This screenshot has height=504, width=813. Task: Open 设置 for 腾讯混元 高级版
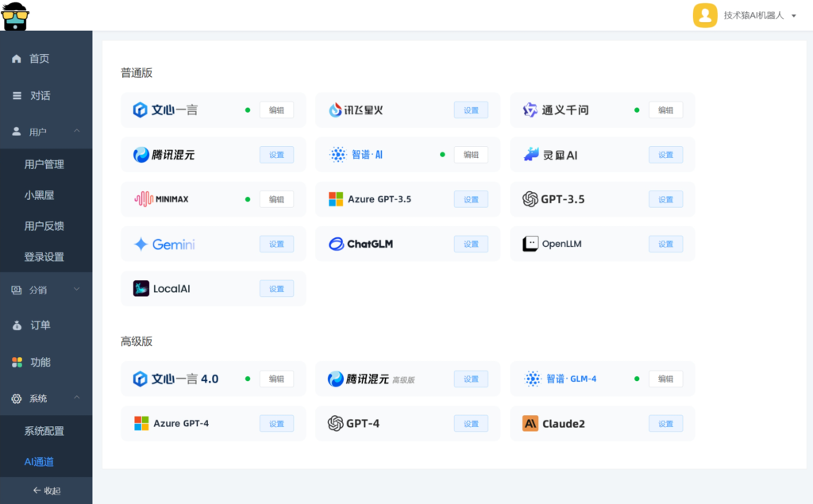pyautogui.click(x=471, y=379)
